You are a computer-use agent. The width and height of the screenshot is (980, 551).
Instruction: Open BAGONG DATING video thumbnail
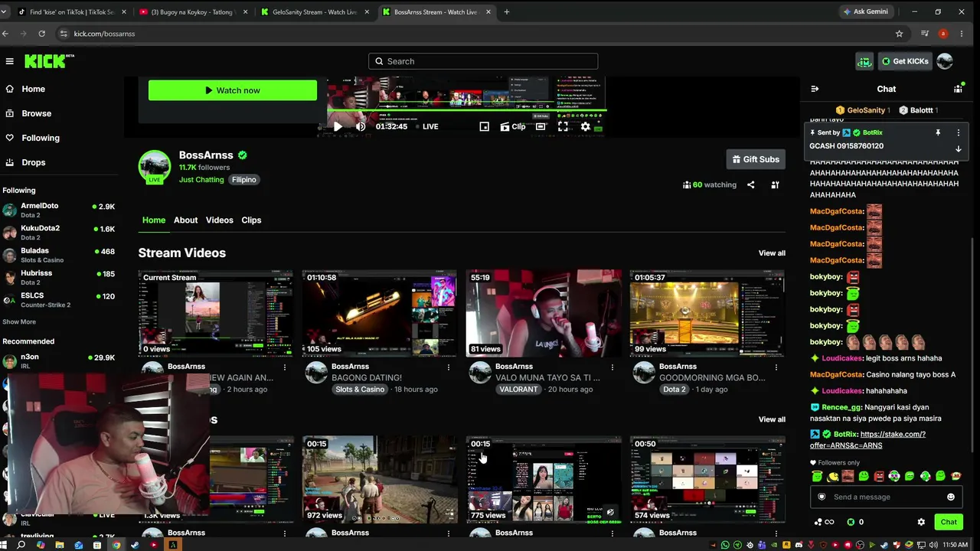tap(379, 313)
